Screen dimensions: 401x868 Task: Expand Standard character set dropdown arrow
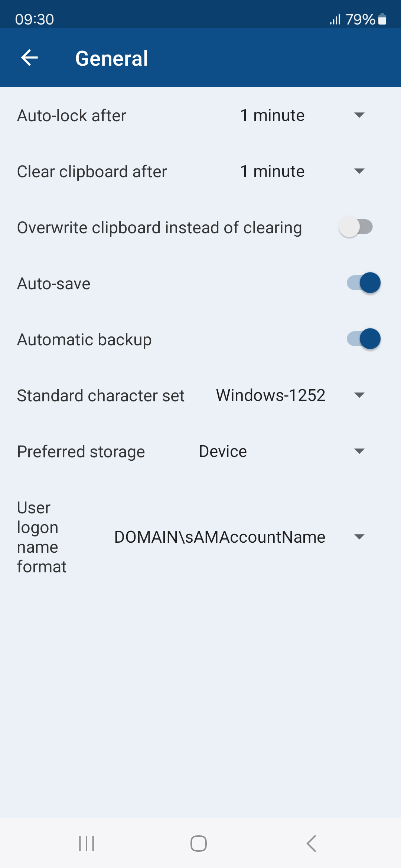pos(359,395)
